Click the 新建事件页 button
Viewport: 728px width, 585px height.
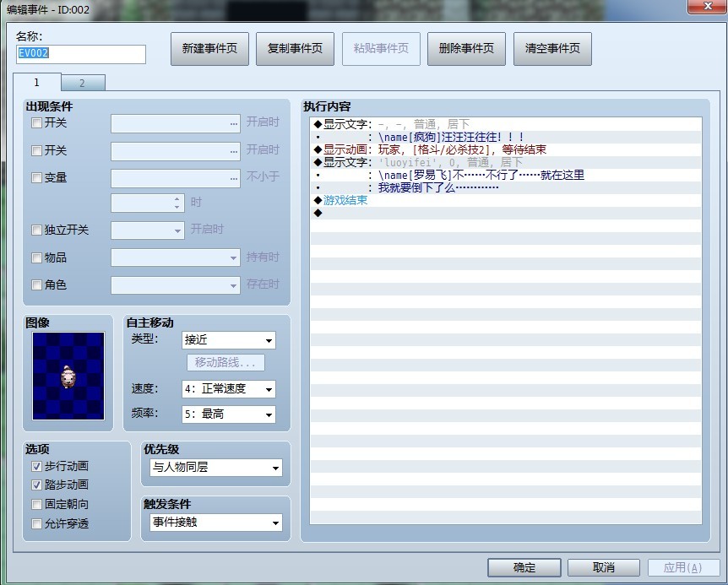(209, 49)
